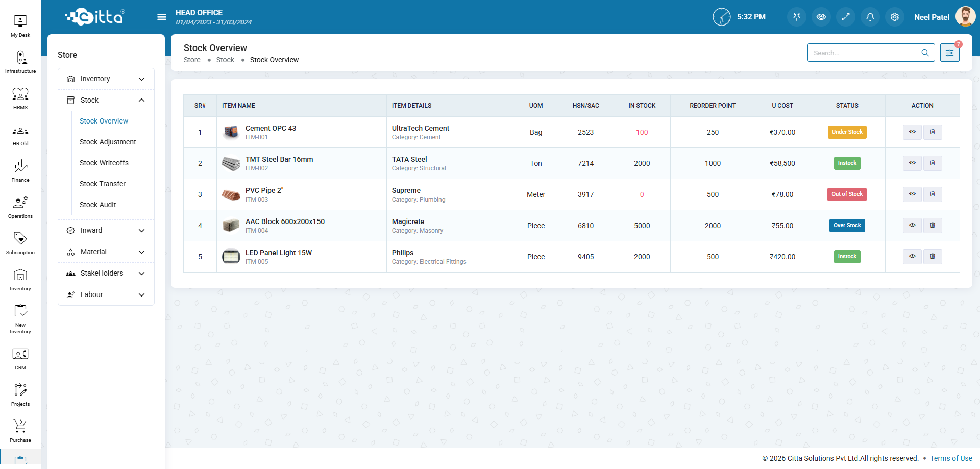Toggle the eye visibility icon in header
The height and width of the screenshot is (469, 980).
coord(821,17)
